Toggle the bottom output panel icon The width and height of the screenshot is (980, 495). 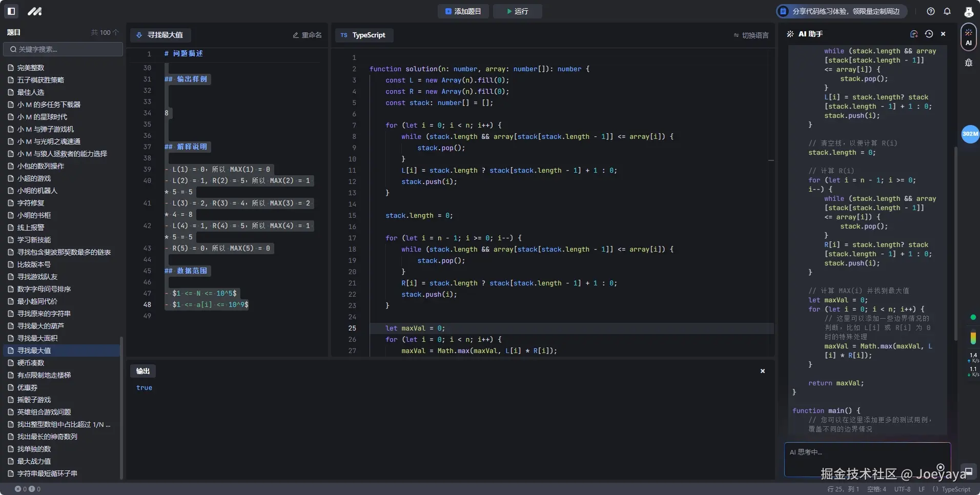[968, 471]
